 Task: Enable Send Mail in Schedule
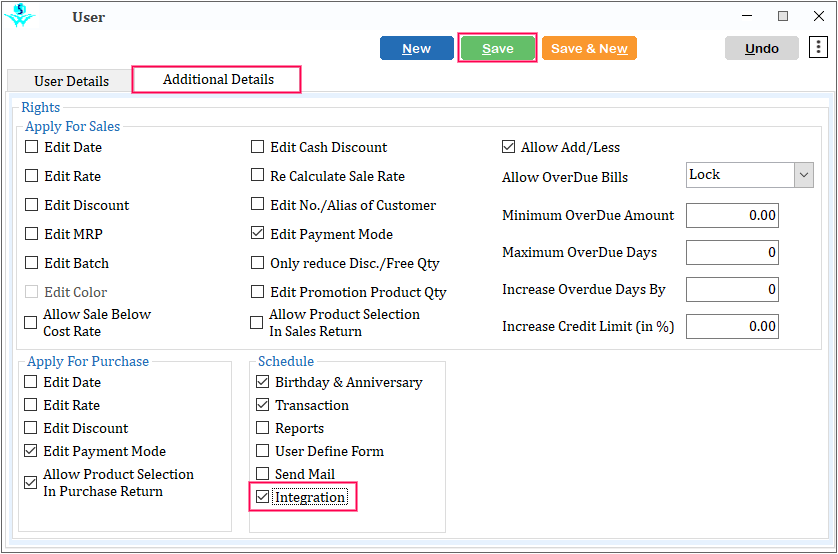[x=262, y=473]
